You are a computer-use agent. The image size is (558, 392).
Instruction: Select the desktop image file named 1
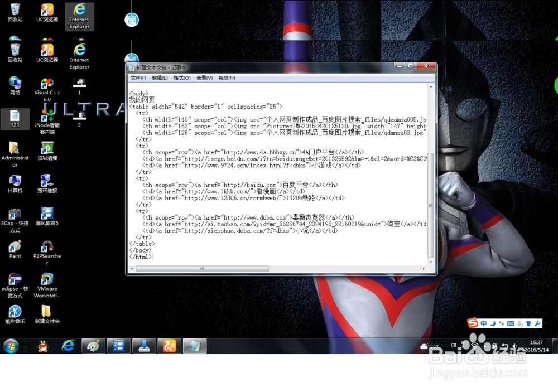tap(79, 86)
